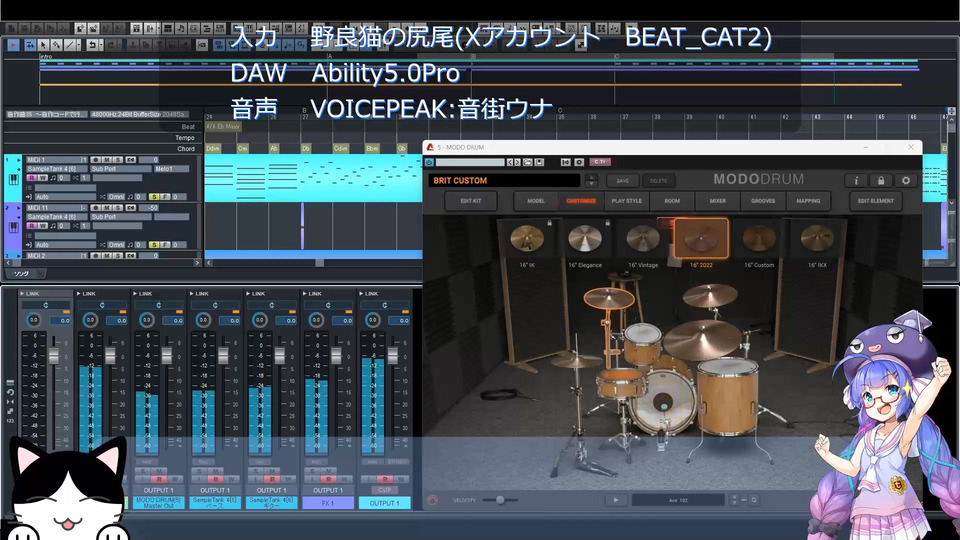The width and height of the screenshot is (960, 540).
Task: Click the MODO DRUM info icon
Action: click(x=856, y=181)
